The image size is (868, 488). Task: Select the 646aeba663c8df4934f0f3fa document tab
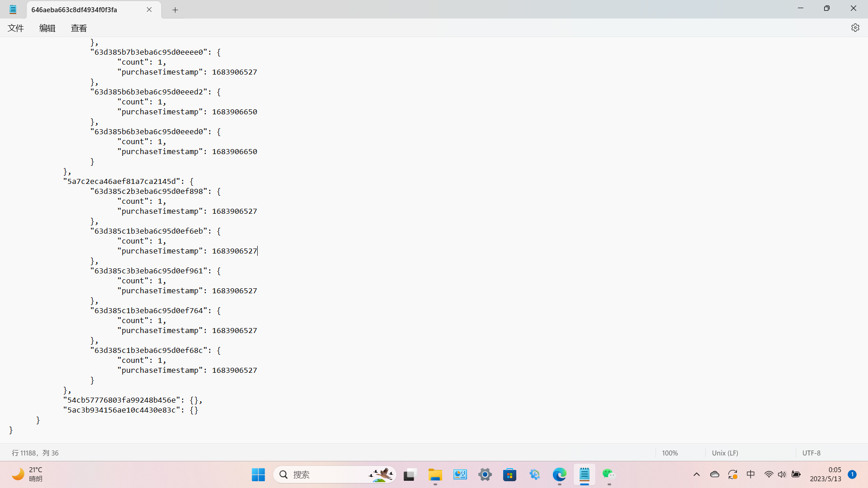click(75, 9)
